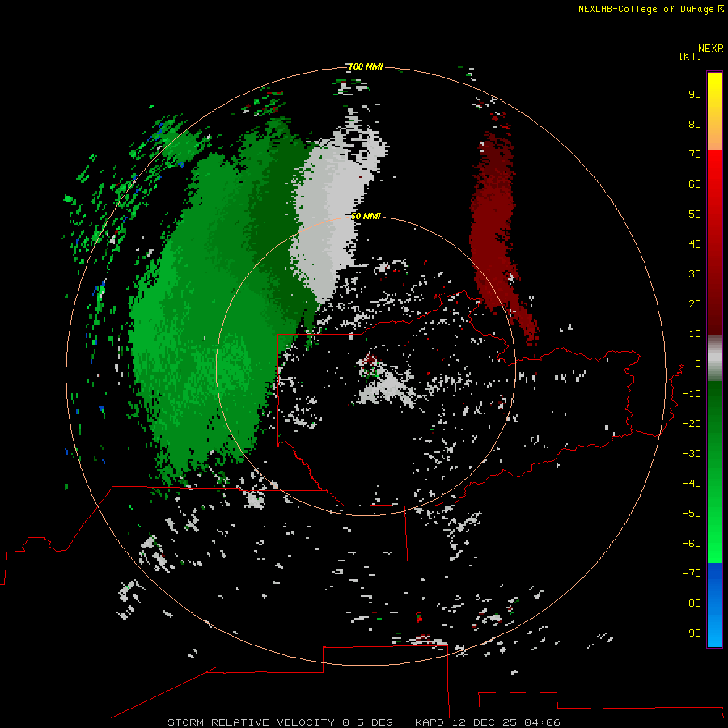The height and width of the screenshot is (728, 728).
Task: Click the positive 70 knot scale label
Action: click(695, 154)
